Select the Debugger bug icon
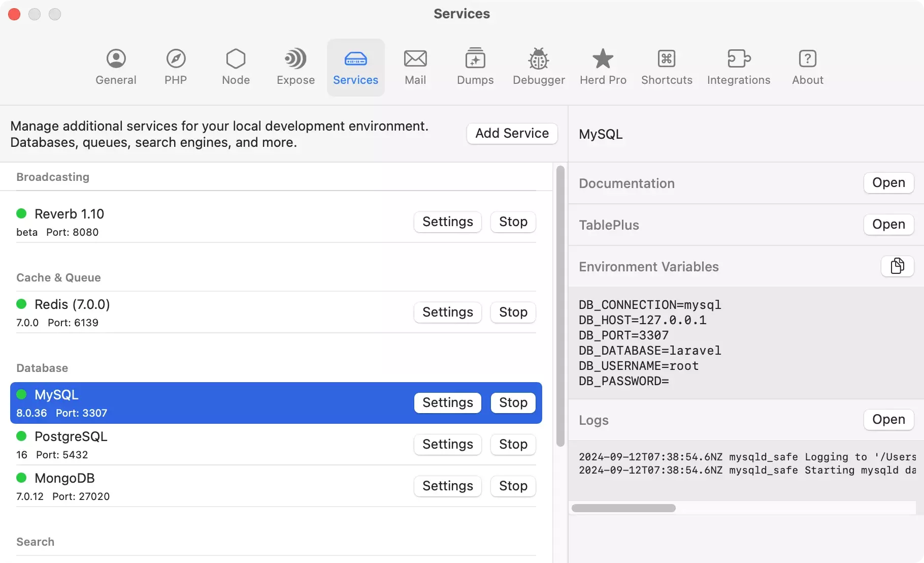 (x=538, y=59)
